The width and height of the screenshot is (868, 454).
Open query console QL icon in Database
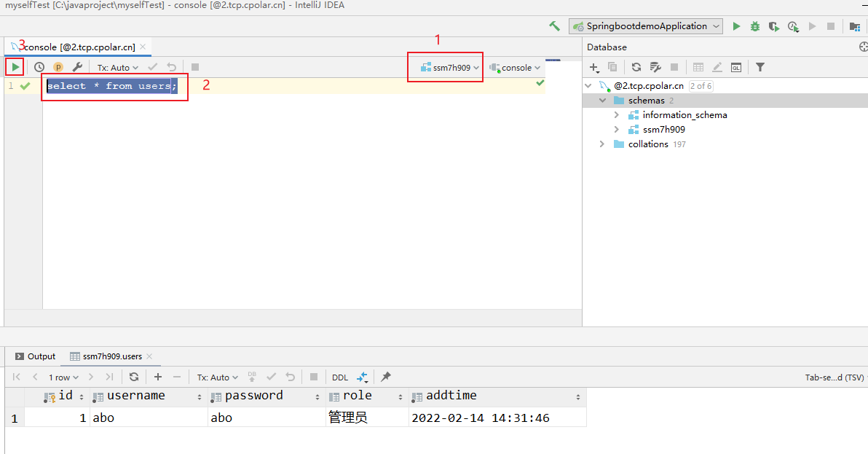click(735, 68)
